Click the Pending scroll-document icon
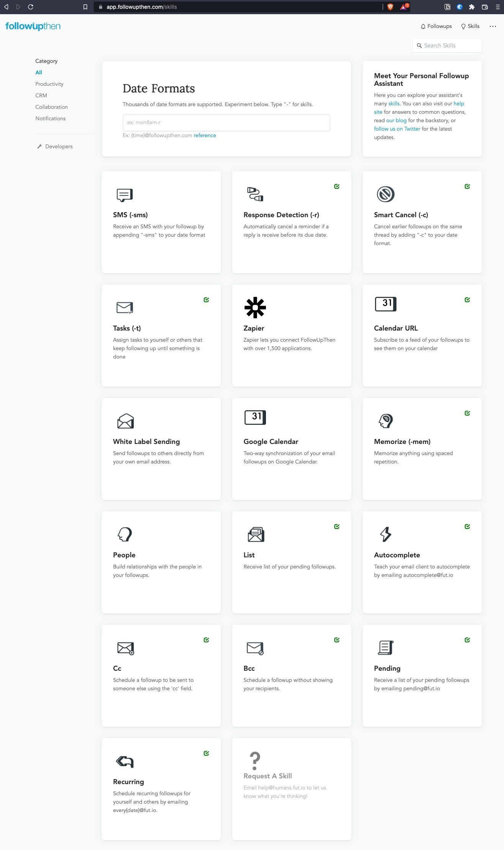 coord(385,648)
